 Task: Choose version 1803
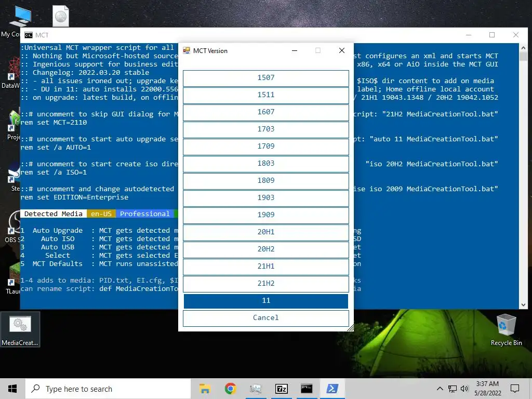coord(265,164)
